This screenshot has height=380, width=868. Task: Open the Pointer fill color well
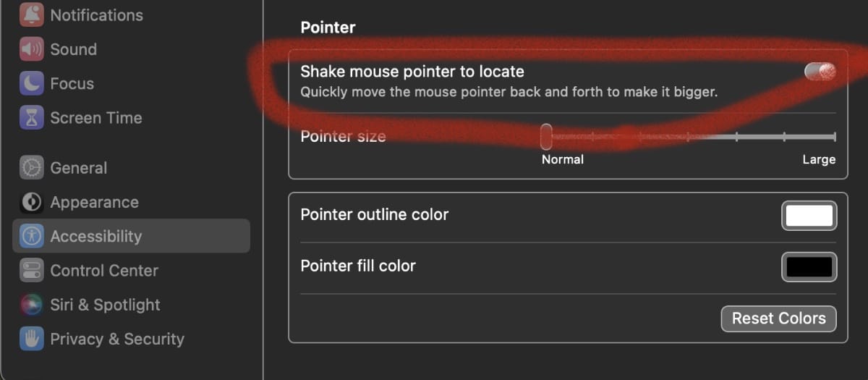pyautogui.click(x=809, y=267)
